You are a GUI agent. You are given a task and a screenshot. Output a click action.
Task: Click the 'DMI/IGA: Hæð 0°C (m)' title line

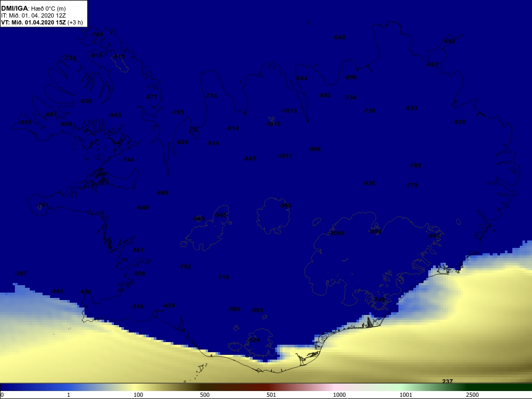click(33, 8)
